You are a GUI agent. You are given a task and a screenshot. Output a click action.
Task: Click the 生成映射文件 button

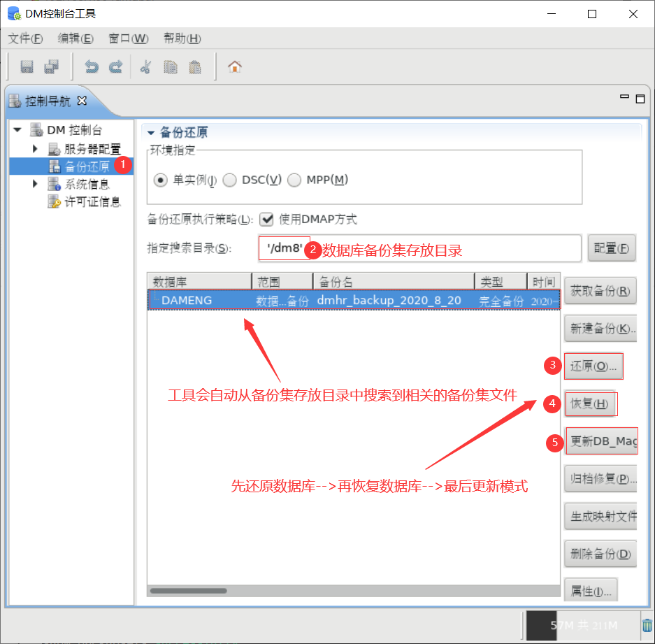pyautogui.click(x=600, y=517)
